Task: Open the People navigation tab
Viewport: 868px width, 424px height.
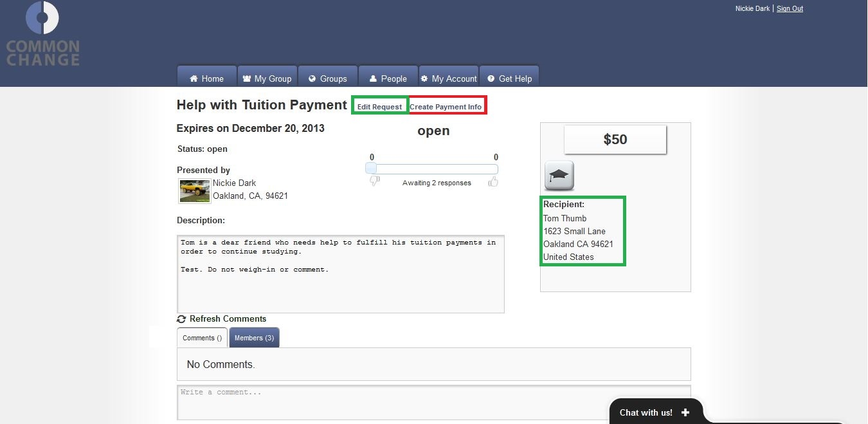Action: 388,78
